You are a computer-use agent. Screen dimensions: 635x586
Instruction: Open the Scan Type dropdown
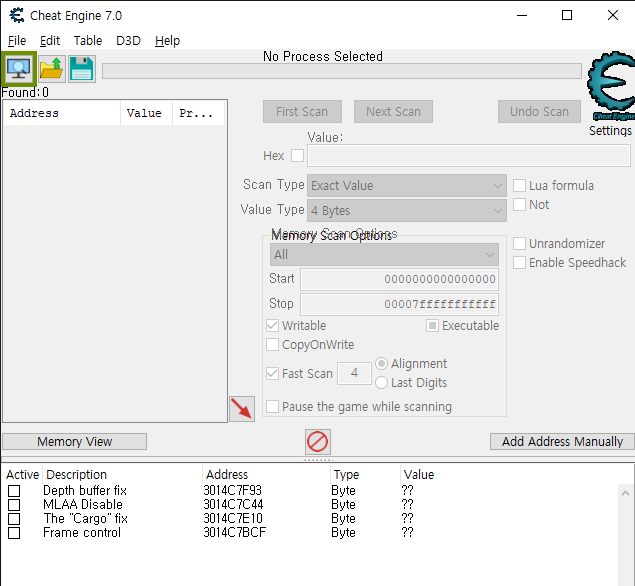point(407,185)
